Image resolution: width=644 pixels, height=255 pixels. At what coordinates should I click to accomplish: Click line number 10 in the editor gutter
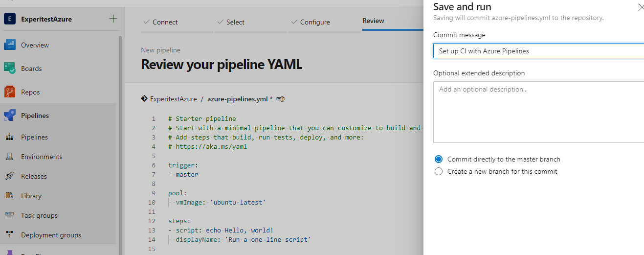152,202
